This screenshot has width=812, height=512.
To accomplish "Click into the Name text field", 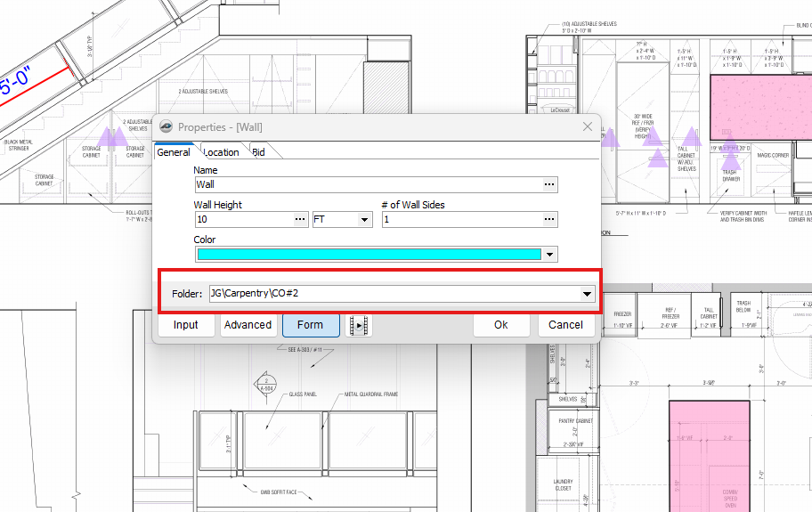I will 367,184.
